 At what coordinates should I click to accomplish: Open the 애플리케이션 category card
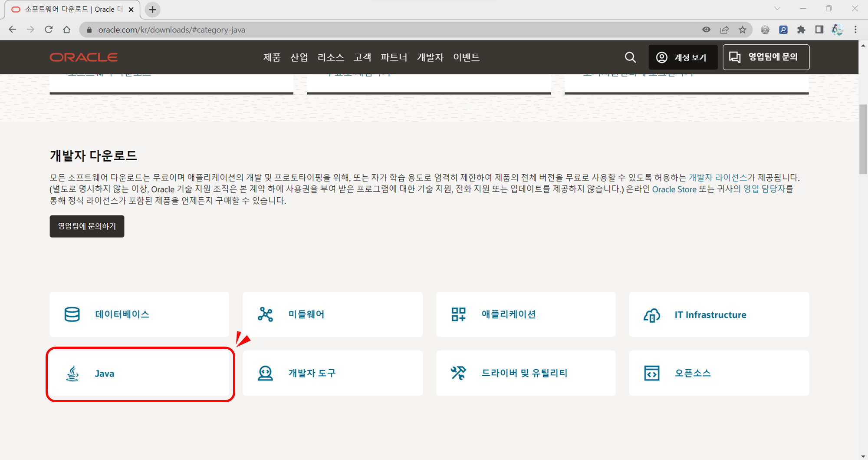pyautogui.click(x=526, y=314)
